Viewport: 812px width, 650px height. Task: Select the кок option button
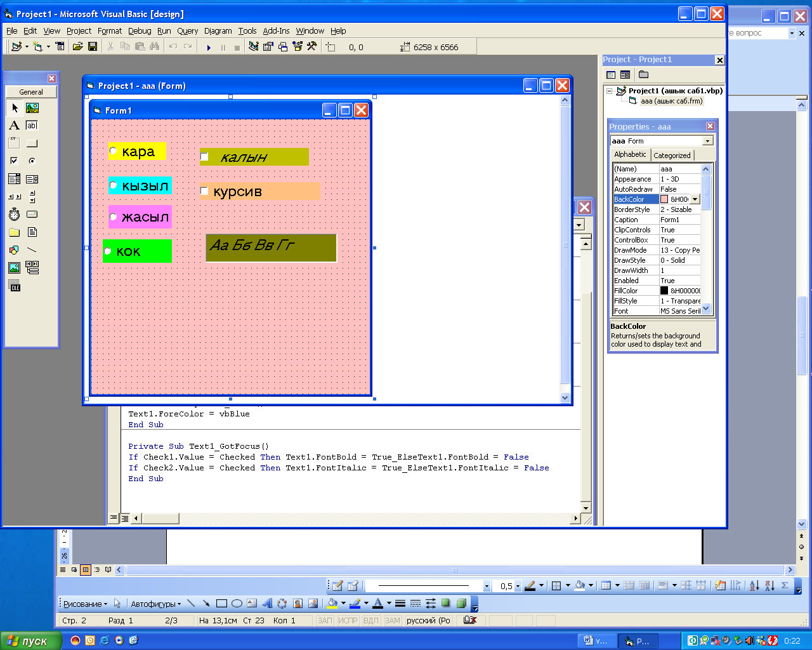point(107,251)
